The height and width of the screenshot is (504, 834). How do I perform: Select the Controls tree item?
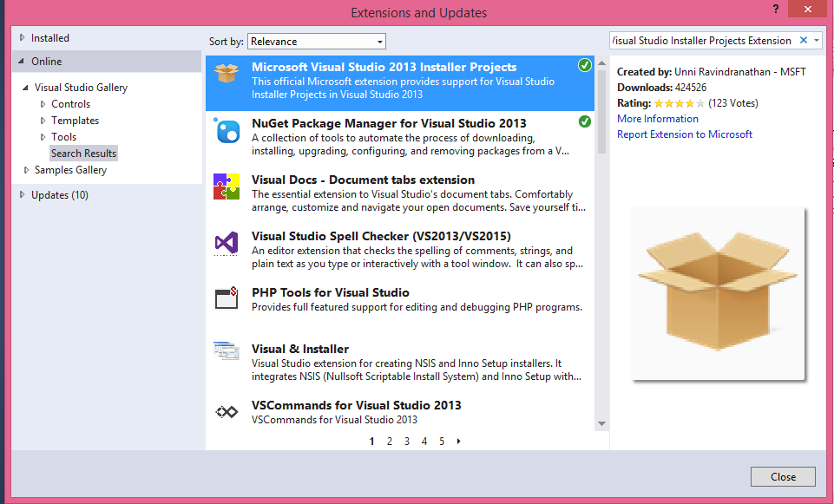pos(71,104)
